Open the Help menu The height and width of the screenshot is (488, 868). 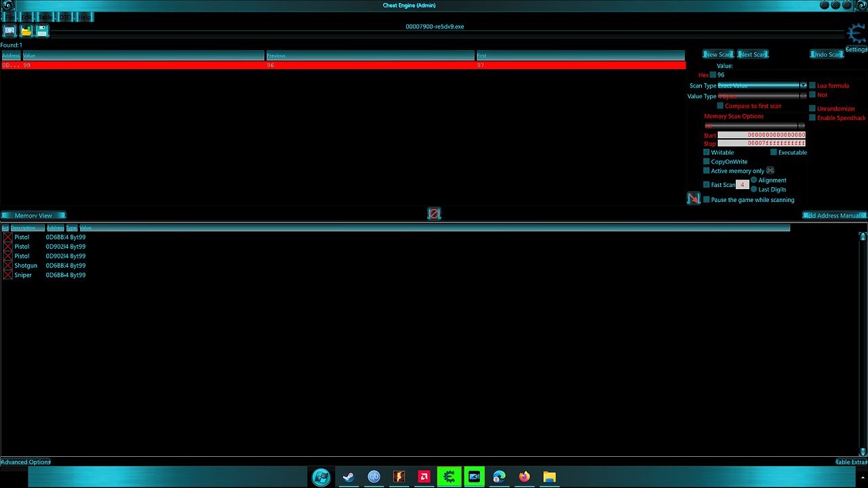click(84, 17)
